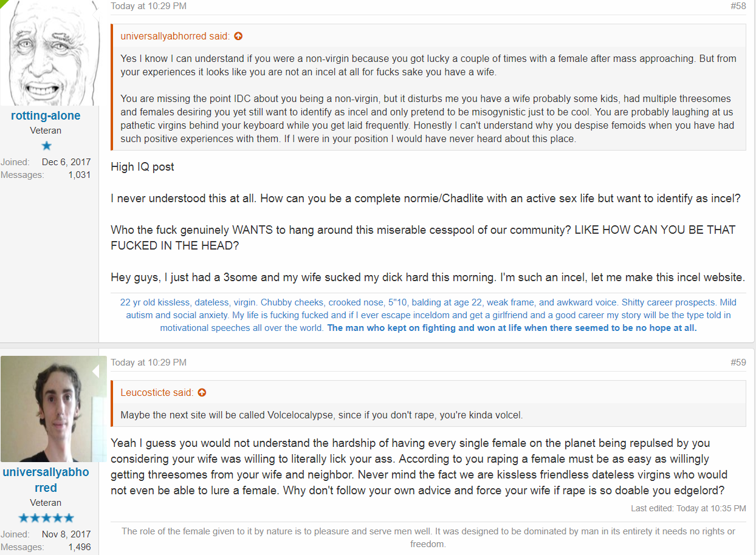Click the 'Today at 10:29 PM' timestamp on post #59
The width and height of the screenshot is (756, 555).
coord(148,363)
